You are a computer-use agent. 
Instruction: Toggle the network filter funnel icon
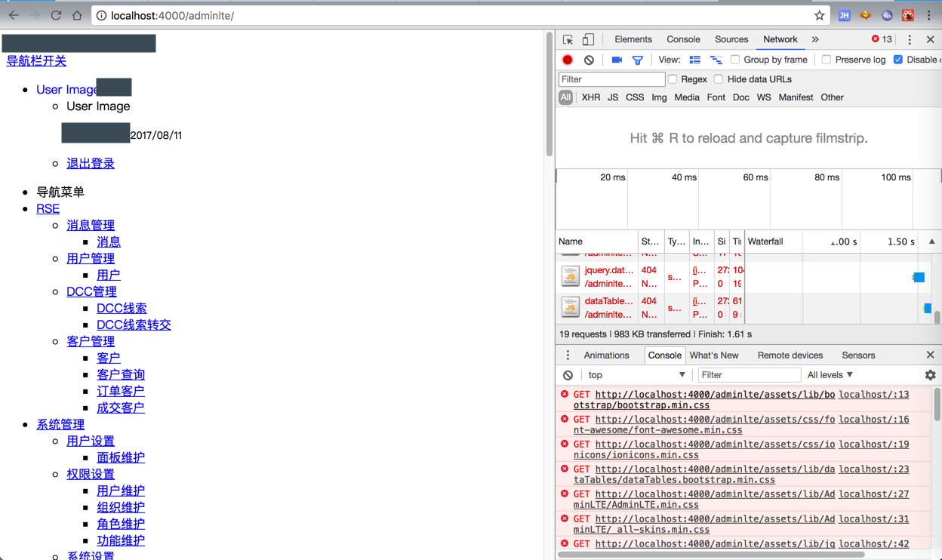pos(638,60)
